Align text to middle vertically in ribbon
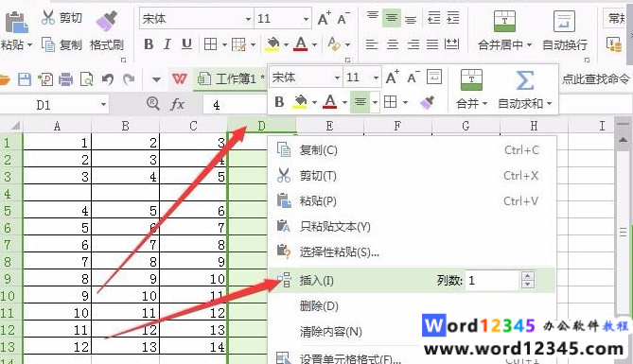This screenshot has width=633, height=364. pyautogui.click(x=391, y=18)
